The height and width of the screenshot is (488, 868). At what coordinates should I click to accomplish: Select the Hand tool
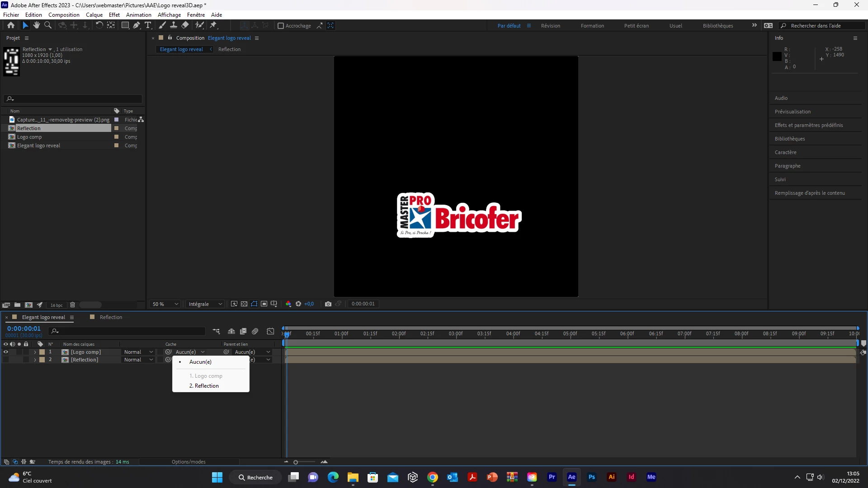[x=37, y=25]
